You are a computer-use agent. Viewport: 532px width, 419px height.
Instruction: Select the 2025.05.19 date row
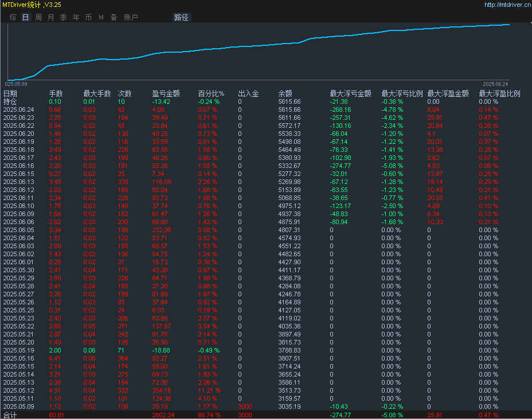pos(19,350)
